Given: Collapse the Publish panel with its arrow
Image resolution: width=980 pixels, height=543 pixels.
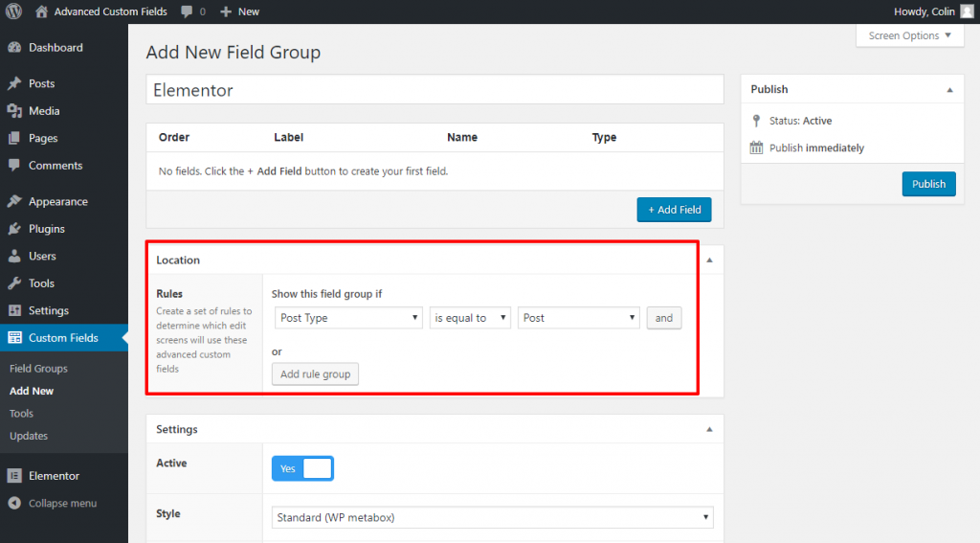Looking at the screenshot, I should (949, 89).
